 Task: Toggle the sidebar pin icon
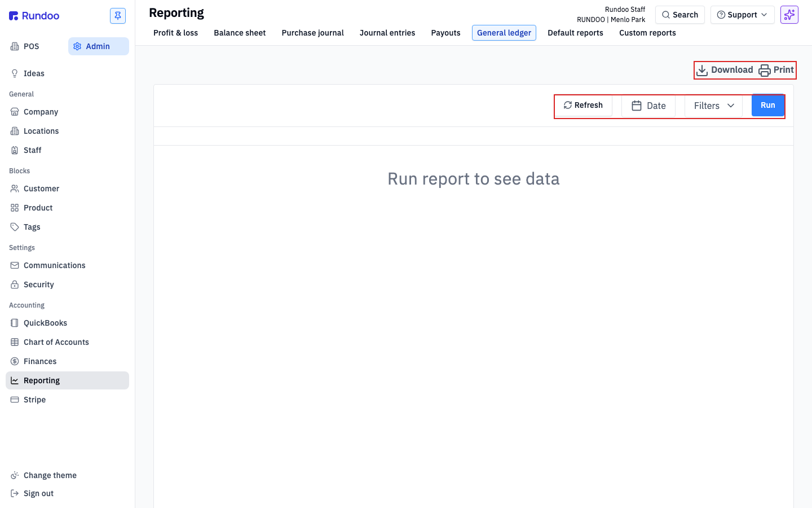coord(118,16)
